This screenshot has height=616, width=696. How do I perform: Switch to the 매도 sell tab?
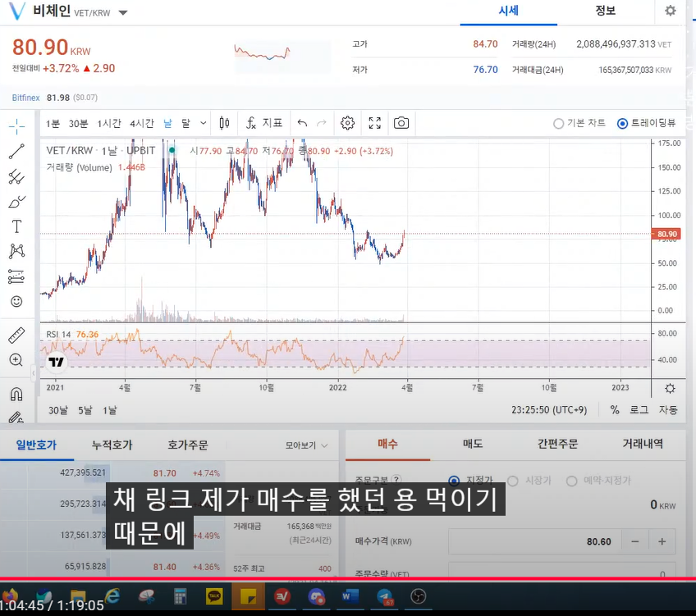(472, 444)
